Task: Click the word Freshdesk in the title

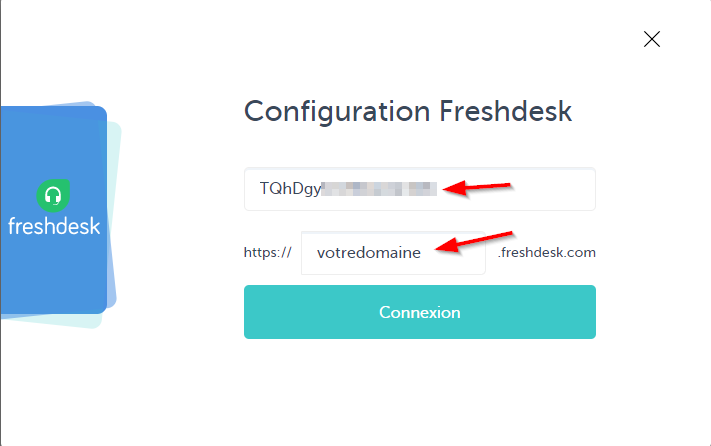Action: [x=506, y=111]
